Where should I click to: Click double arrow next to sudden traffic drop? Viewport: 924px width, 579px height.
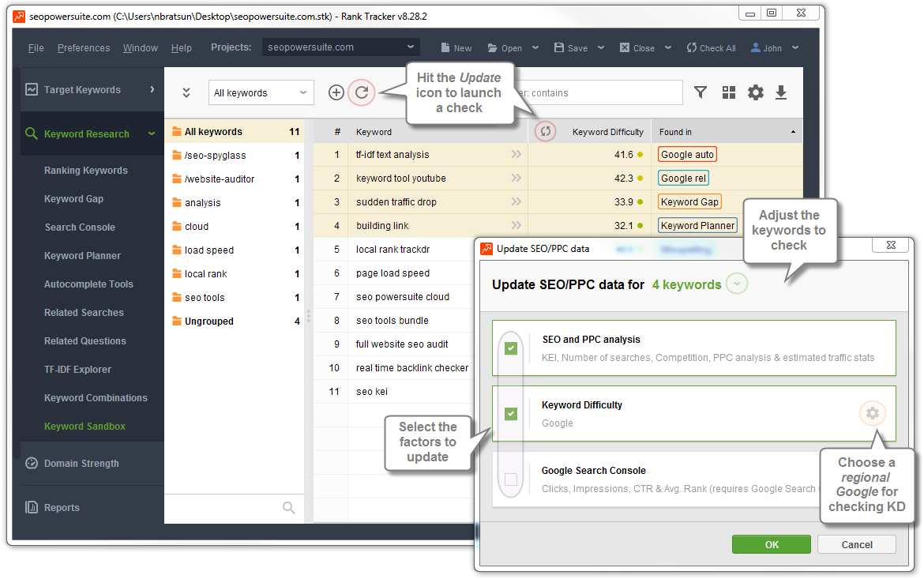tap(516, 201)
